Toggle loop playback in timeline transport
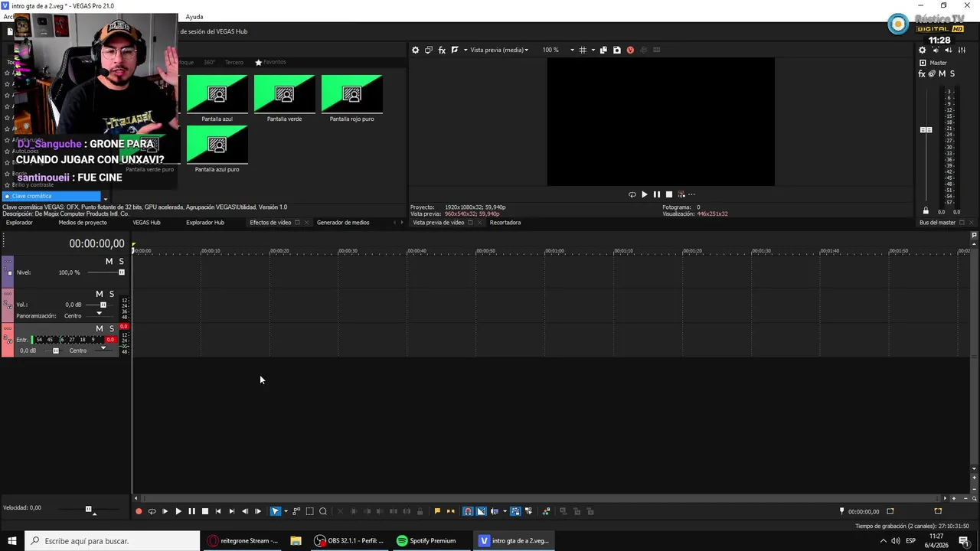 tap(152, 511)
